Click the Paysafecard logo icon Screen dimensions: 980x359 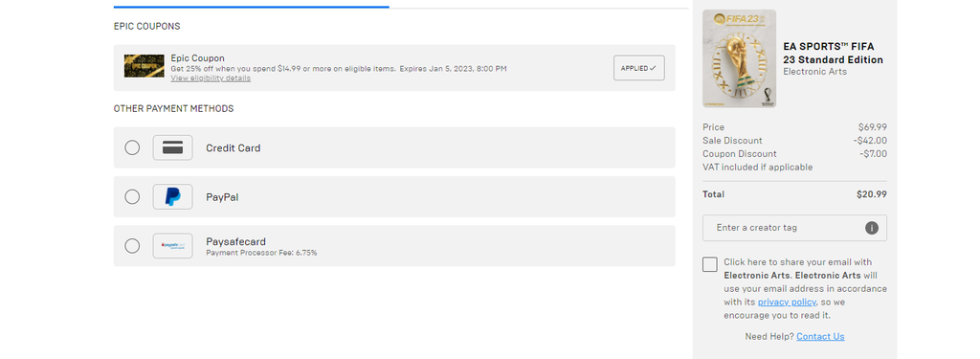coord(172,246)
